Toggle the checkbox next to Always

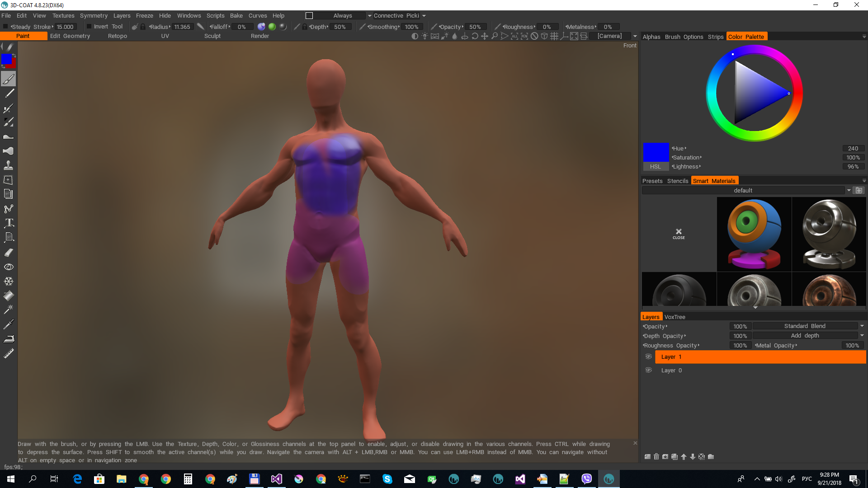pos(309,16)
